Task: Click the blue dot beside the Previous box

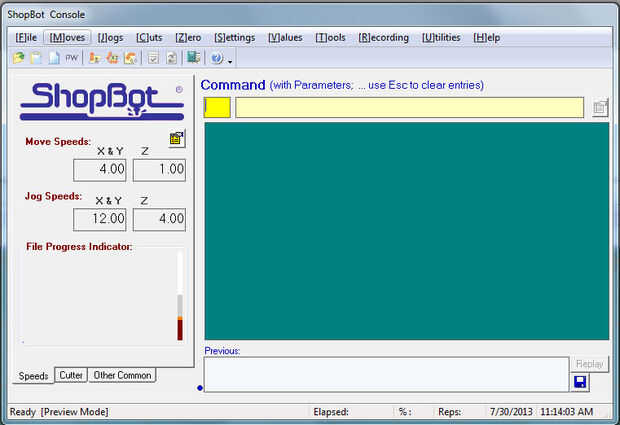Action: point(200,388)
